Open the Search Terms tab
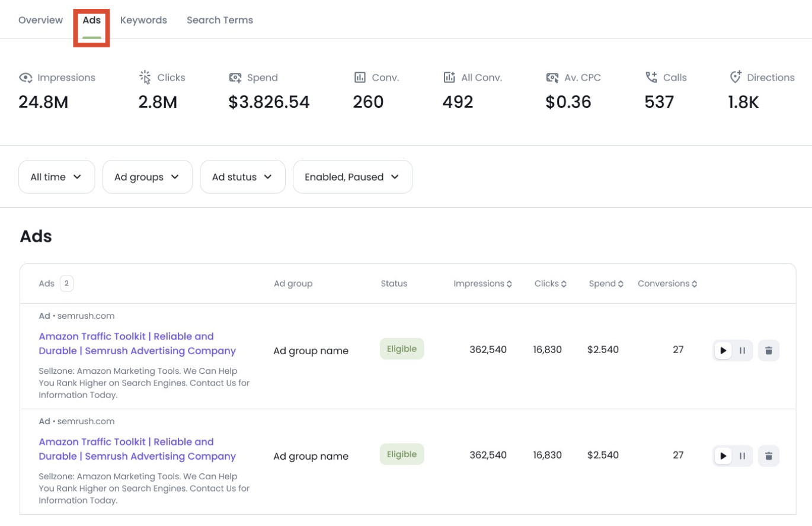 click(220, 20)
